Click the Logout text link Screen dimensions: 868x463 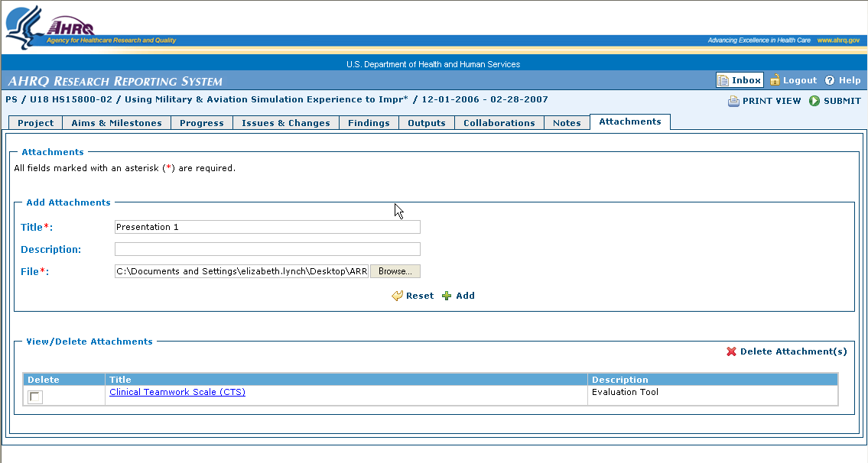pyautogui.click(x=800, y=80)
